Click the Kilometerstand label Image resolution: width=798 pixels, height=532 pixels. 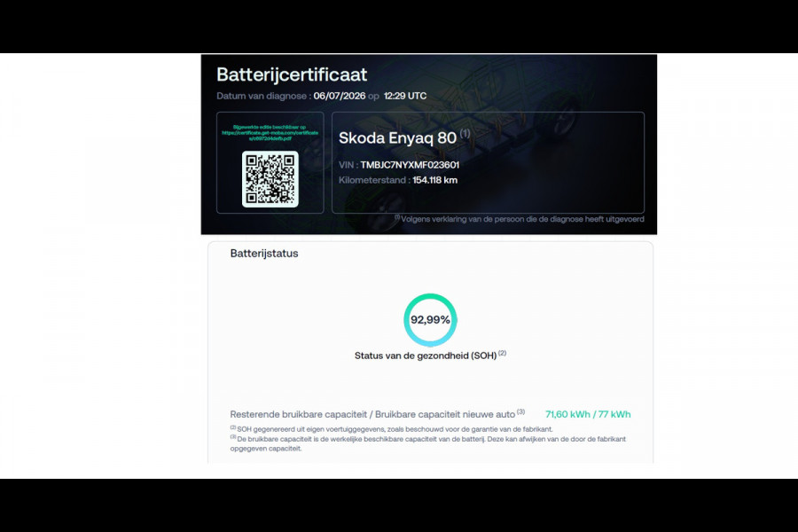[374, 180]
